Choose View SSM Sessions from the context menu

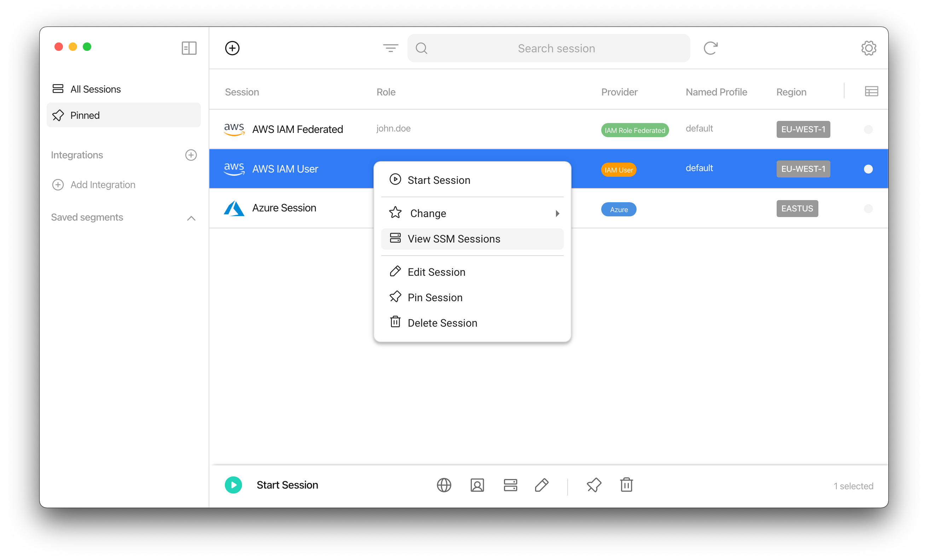point(454,238)
